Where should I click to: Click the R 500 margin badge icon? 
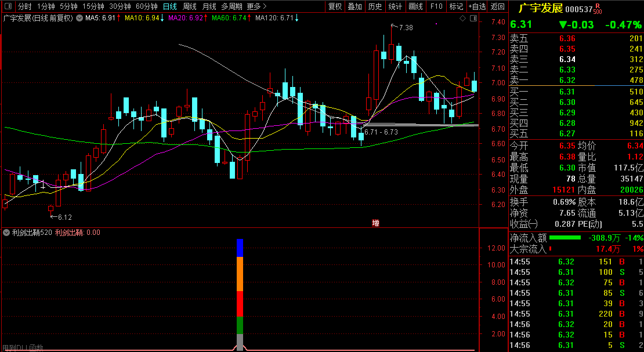598,9
